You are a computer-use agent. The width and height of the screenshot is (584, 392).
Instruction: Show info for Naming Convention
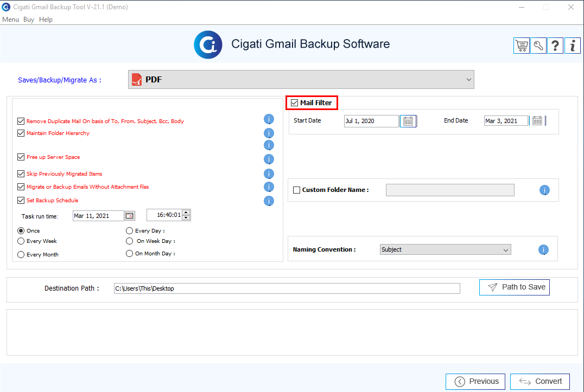543,249
